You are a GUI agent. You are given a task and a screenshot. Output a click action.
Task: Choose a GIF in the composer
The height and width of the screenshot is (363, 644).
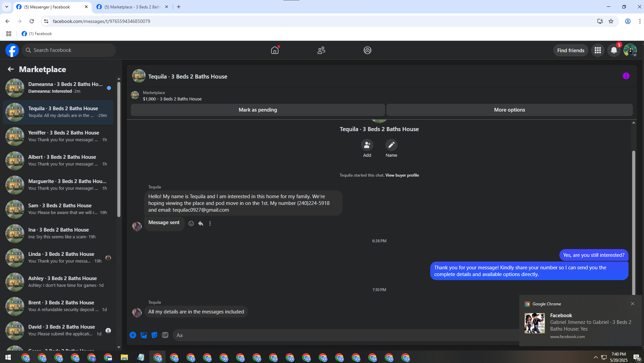(x=165, y=335)
